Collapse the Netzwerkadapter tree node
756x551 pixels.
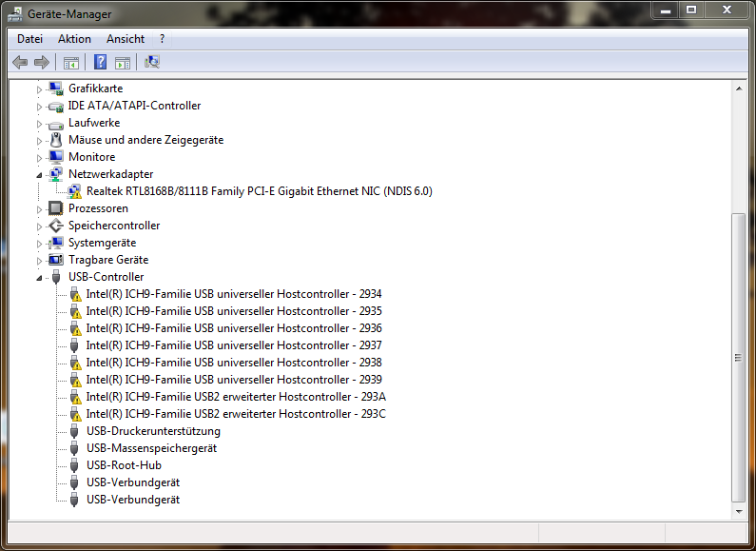[x=40, y=175]
